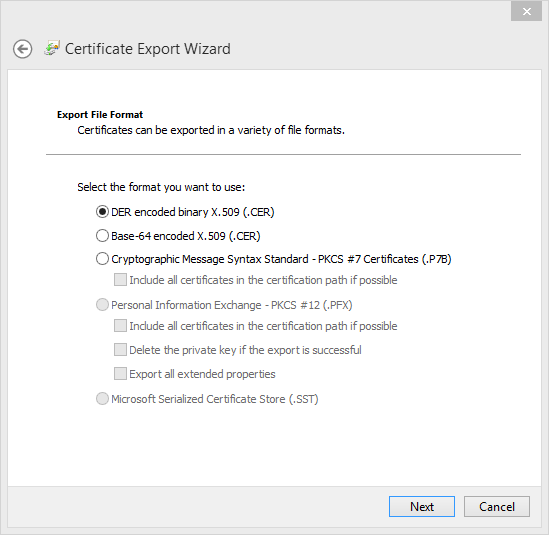Viewport: 549px width, 535px height.
Task: Close the wizard with the X button
Action: (x=526, y=12)
